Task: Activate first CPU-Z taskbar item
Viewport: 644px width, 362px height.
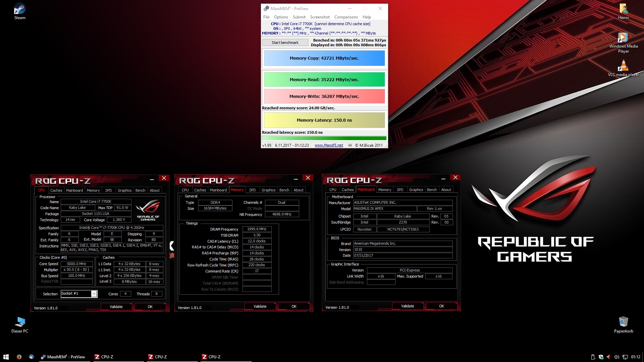Action: tap(118, 357)
